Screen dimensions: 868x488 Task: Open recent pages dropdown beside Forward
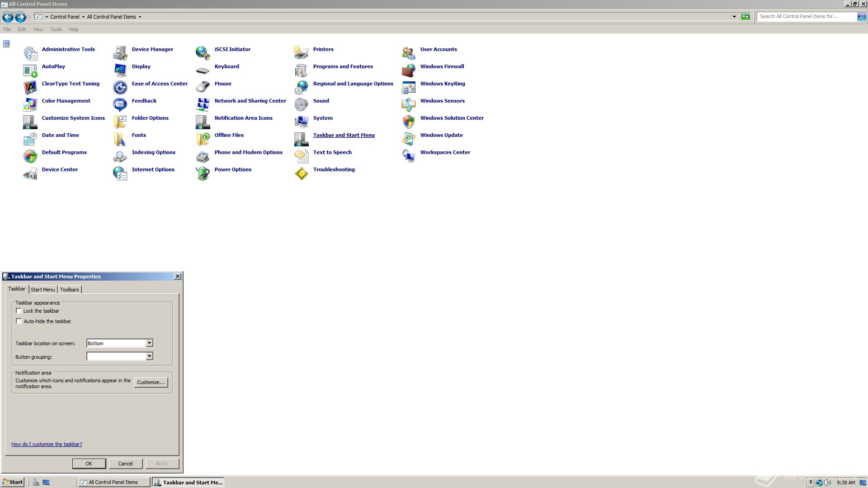28,17
